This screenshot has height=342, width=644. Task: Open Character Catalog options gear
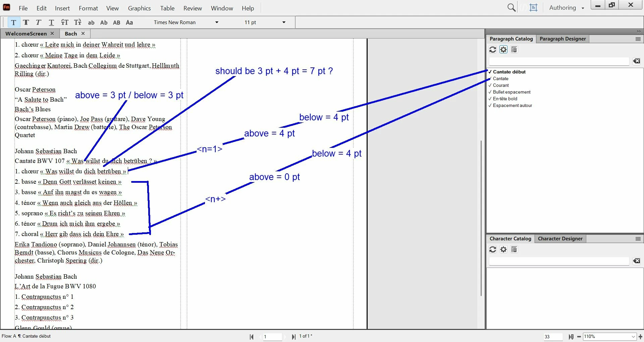point(503,249)
